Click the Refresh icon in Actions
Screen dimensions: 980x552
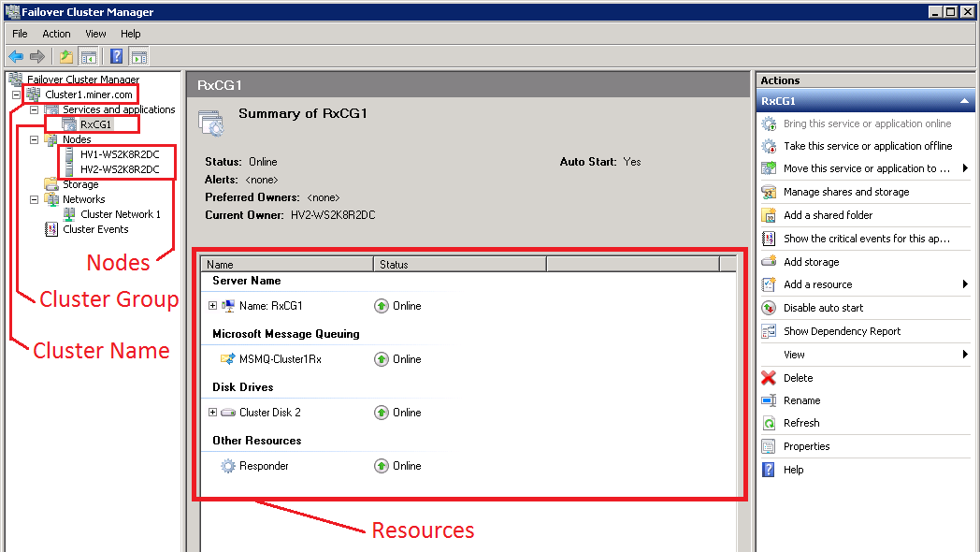(769, 423)
